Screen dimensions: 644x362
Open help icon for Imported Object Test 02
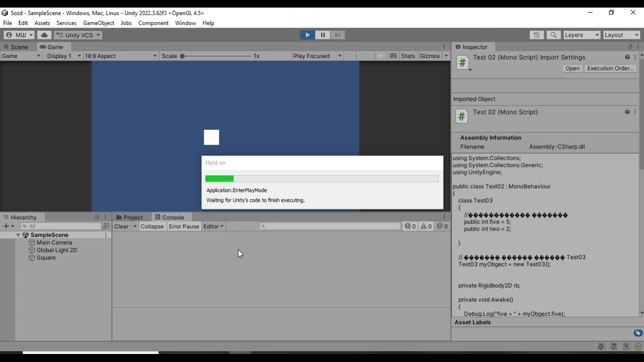tap(627, 112)
